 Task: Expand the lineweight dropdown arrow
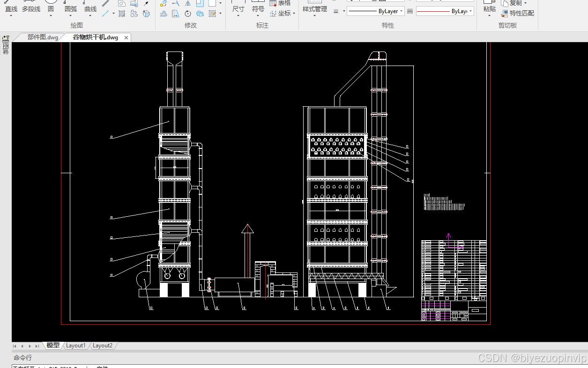344,11
